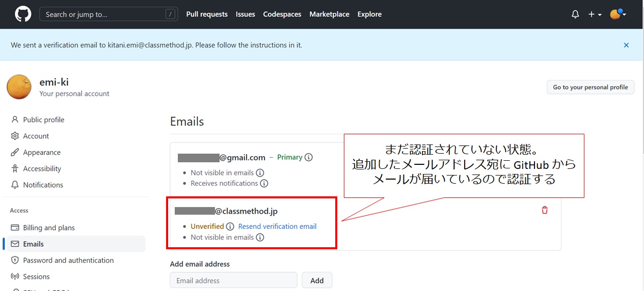Open the notifications bell icon
644x291 pixels.
[x=575, y=14]
